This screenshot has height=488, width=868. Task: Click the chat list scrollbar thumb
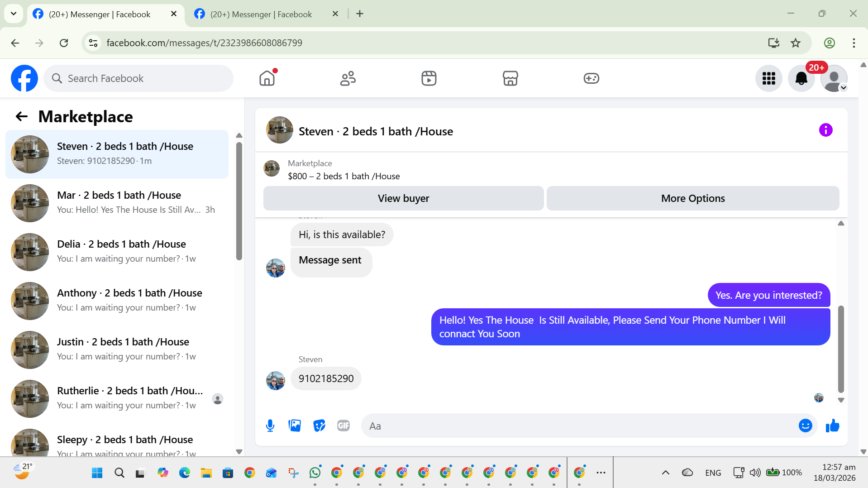[239, 201]
